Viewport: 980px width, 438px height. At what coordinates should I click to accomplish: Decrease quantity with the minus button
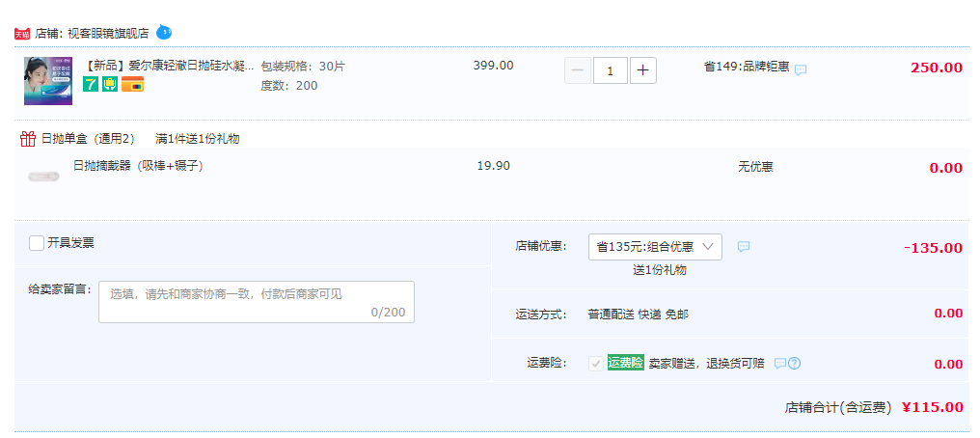[x=578, y=70]
